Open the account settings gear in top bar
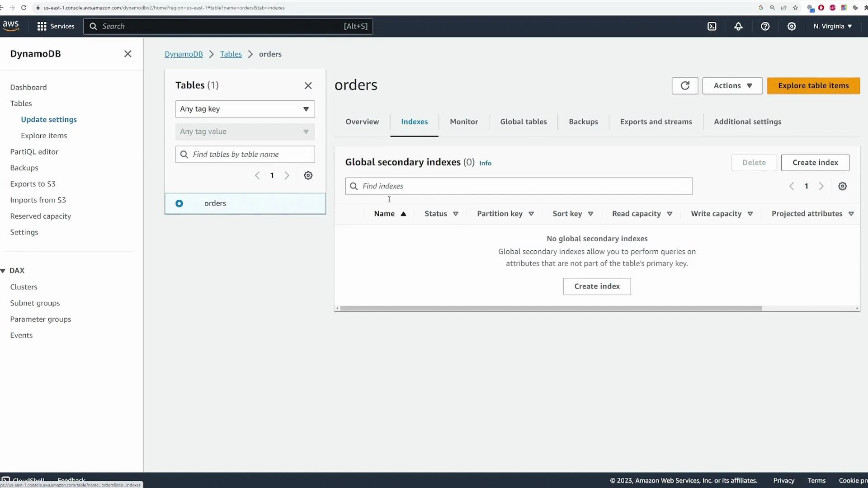The width and height of the screenshot is (868, 488). tap(792, 26)
